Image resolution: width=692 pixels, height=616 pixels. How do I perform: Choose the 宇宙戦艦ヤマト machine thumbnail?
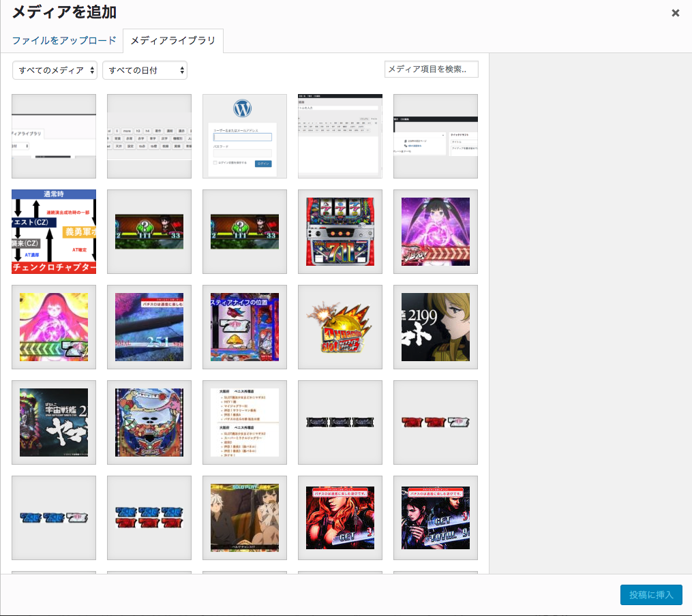pos(54,422)
